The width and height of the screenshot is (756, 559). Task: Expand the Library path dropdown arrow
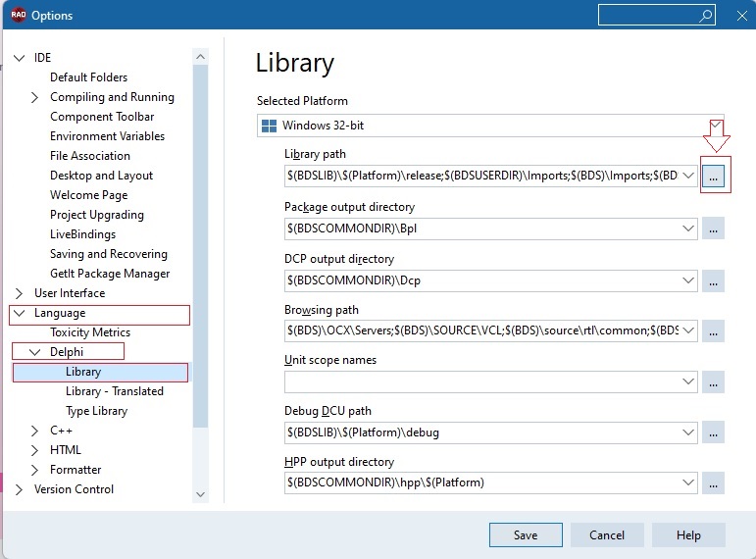[688, 176]
